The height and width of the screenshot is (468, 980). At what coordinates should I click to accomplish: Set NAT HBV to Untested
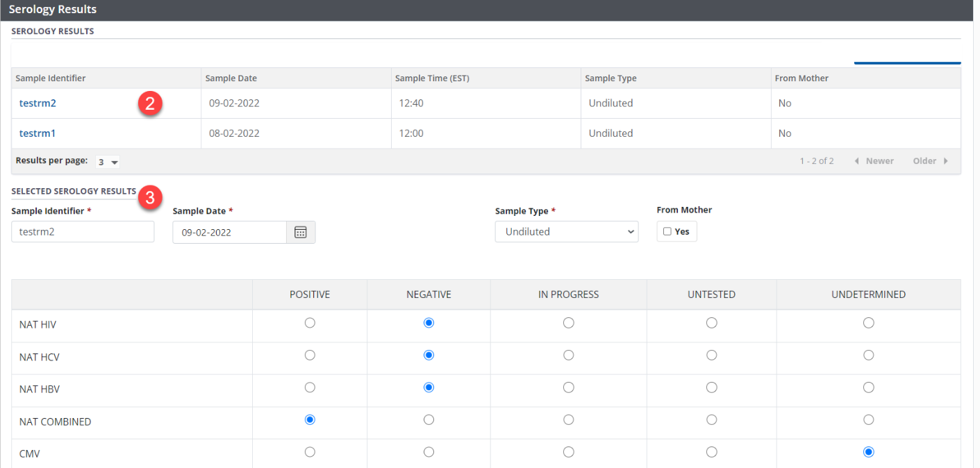tap(711, 387)
